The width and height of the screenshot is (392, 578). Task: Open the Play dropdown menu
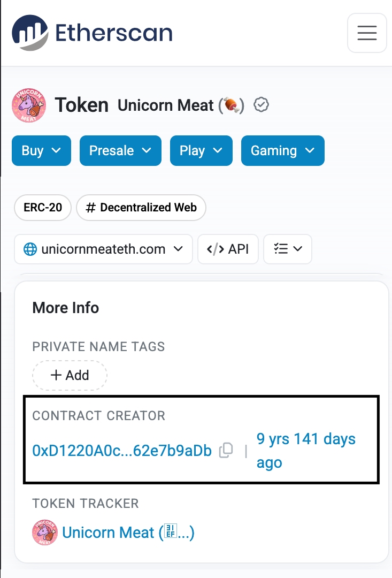[x=201, y=150]
